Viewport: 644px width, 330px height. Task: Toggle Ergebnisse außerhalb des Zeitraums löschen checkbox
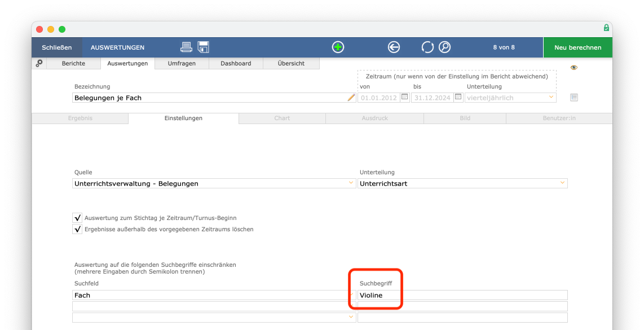[77, 229]
